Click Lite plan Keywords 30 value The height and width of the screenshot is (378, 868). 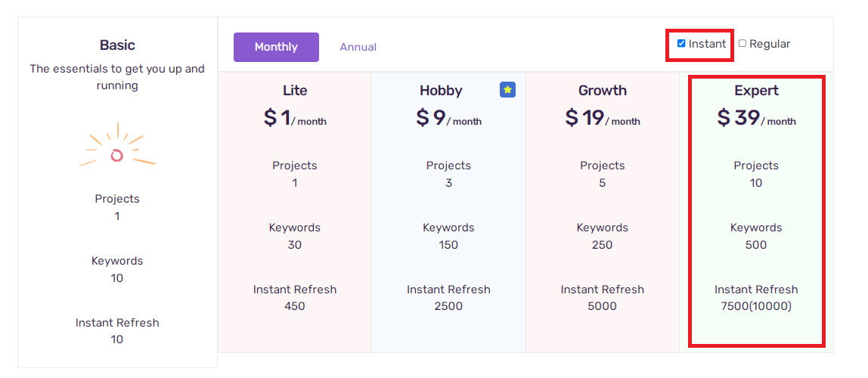click(295, 245)
